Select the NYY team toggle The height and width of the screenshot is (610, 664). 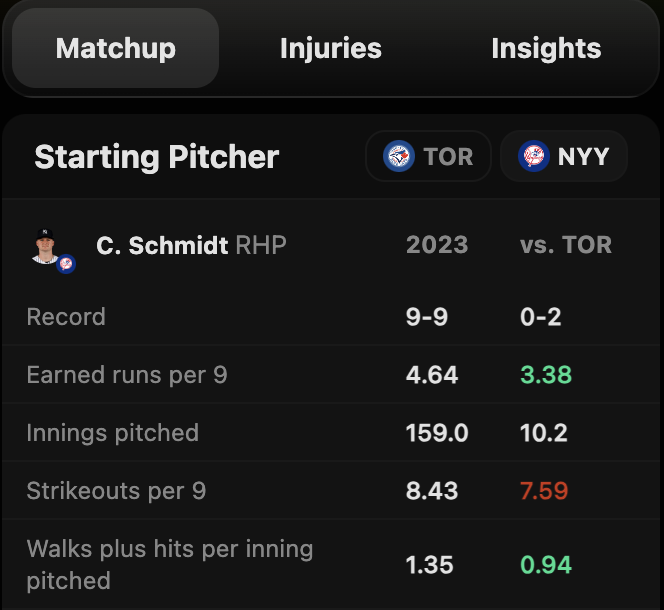(564, 157)
